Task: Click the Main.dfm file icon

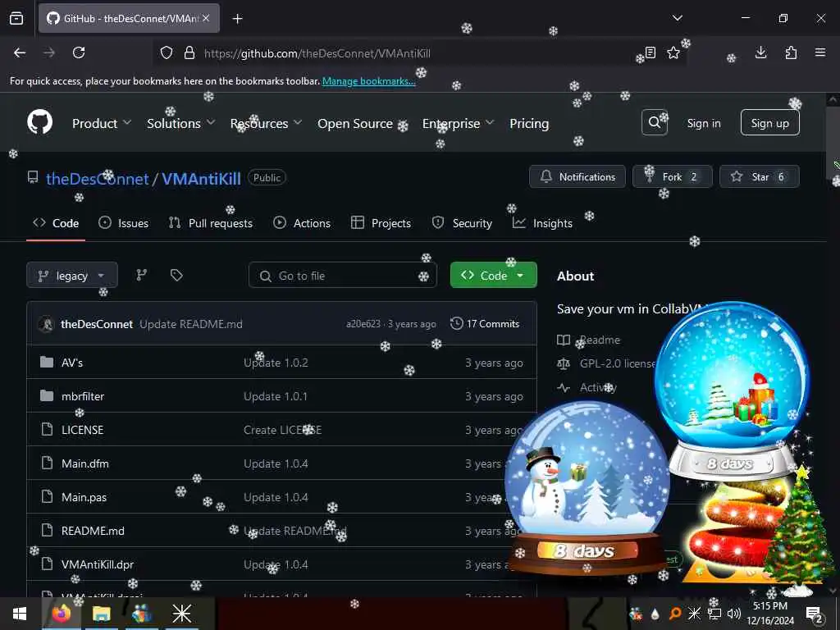Action: pyautogui.click(x=47, y=463)
